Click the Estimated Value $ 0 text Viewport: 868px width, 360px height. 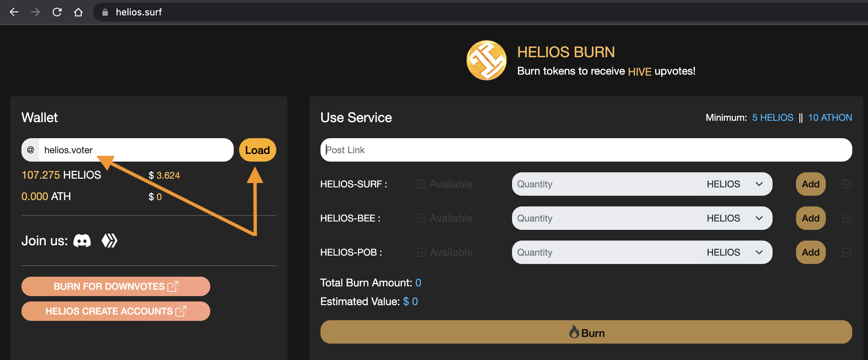[410, 301]
